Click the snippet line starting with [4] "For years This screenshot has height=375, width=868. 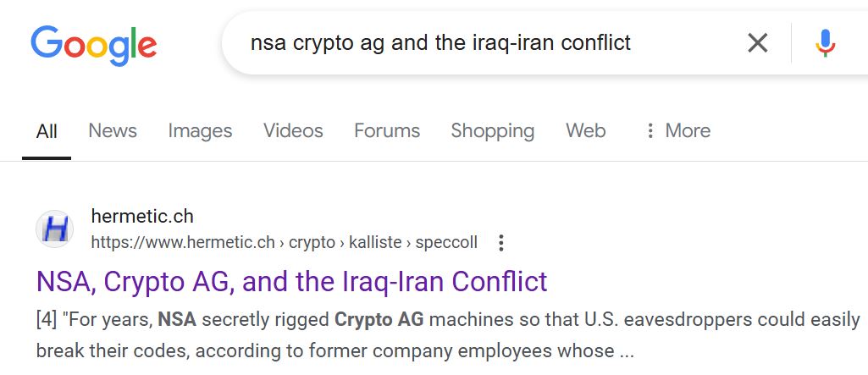tap(448, 319)
